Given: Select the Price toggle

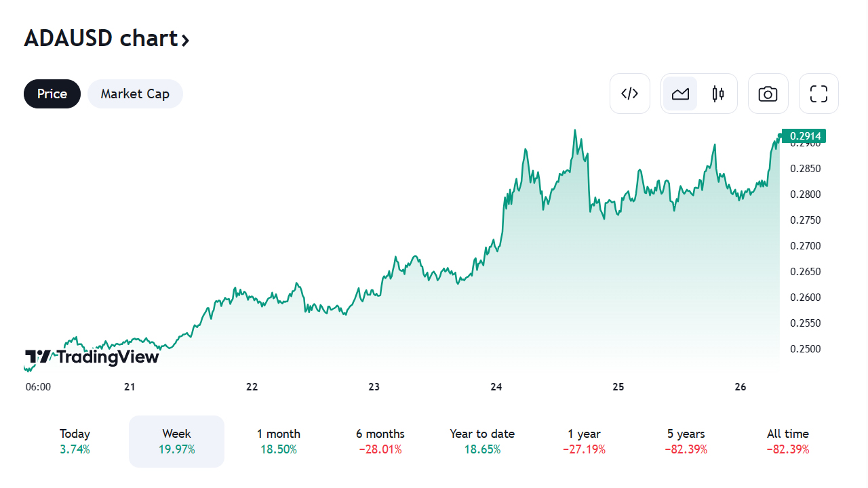Looking at the screenshot, I should (52, 94).
